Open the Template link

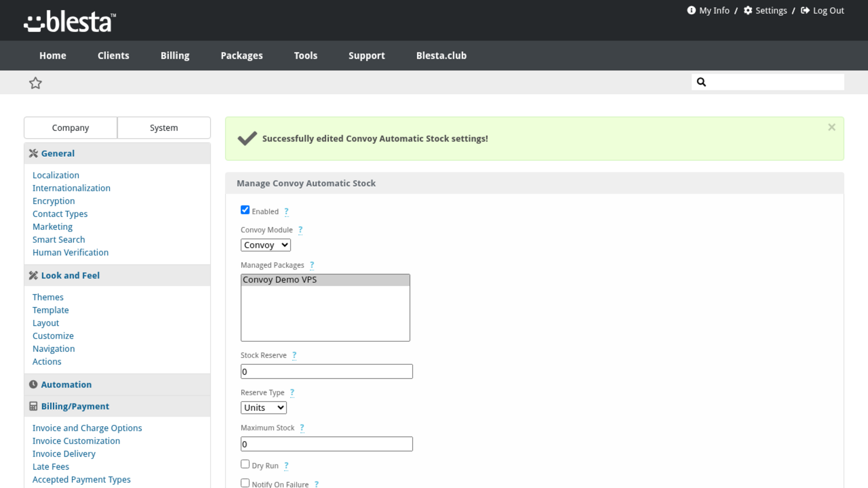pyautogui.click(x=51, y=310)
